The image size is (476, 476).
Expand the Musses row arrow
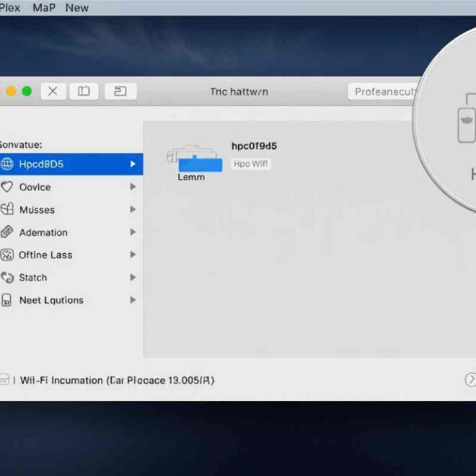(133, 209)
